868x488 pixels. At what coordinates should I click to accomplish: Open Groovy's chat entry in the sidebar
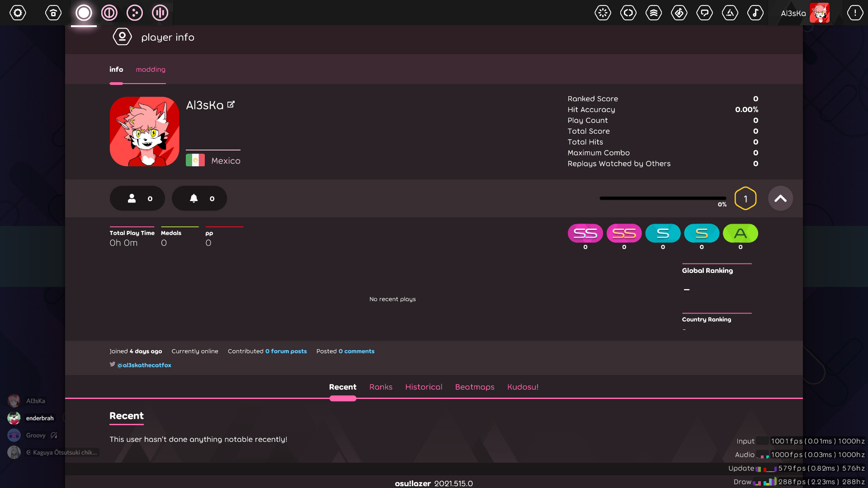[35, 435]
